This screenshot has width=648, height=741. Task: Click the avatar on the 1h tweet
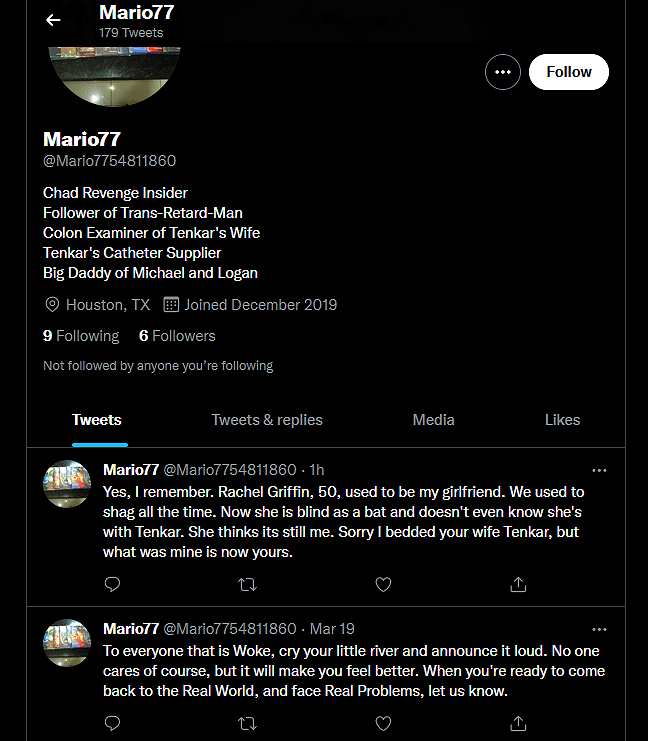[x=68, y=484]
